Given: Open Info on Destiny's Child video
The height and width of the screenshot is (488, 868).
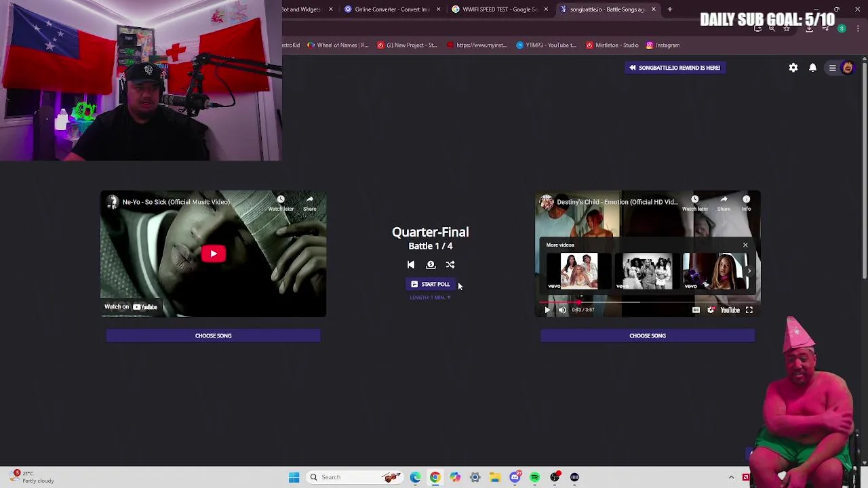Looking at the screenshot, I should pos(746,203).
